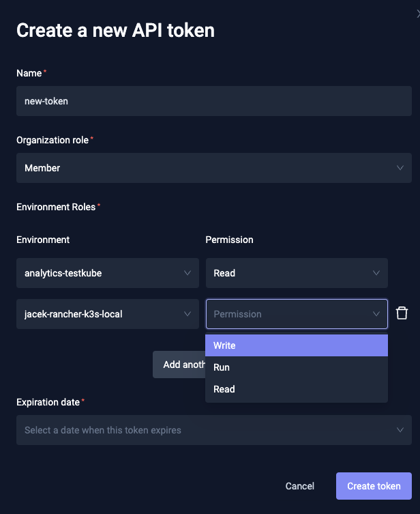Open the analytics-testkube environment selector
Screen dimensions: 420x514
point(102,273)
